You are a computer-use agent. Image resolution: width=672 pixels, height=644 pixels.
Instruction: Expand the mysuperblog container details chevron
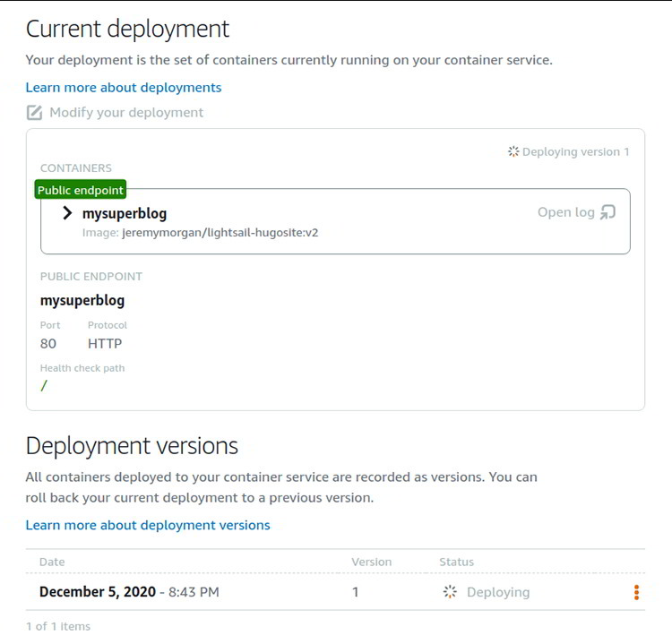(x=67, y=213)
